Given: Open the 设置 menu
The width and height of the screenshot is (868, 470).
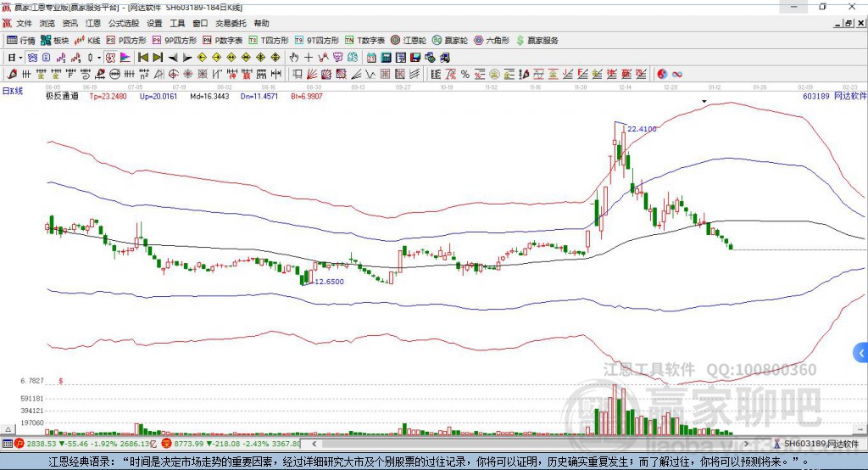Looking at the screenshot, I should click(154, 23).
